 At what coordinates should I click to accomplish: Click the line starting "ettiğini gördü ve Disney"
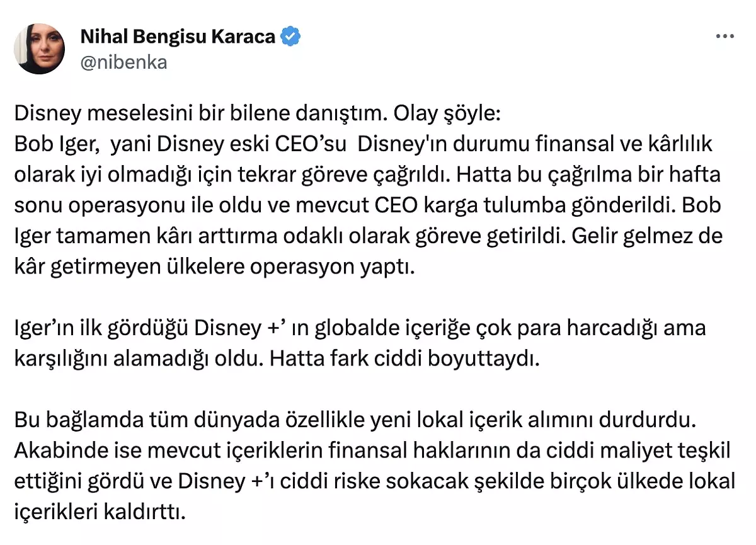pos(374,481)
